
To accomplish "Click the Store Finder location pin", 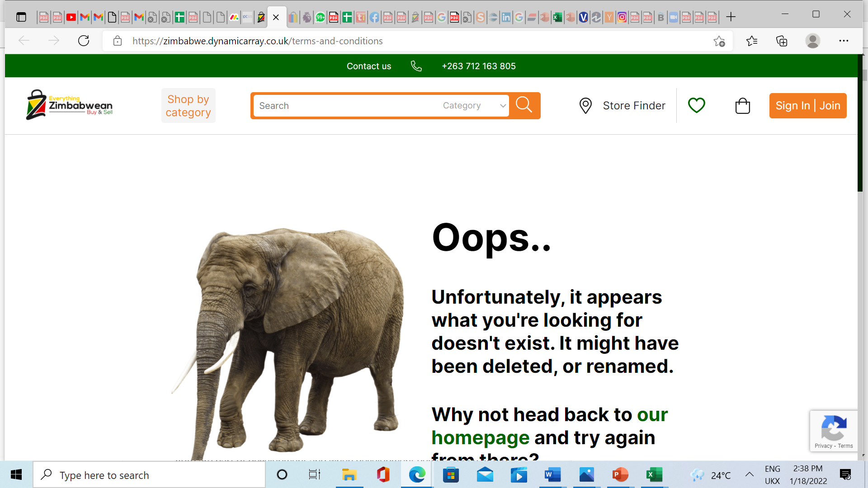I will 585,106.
